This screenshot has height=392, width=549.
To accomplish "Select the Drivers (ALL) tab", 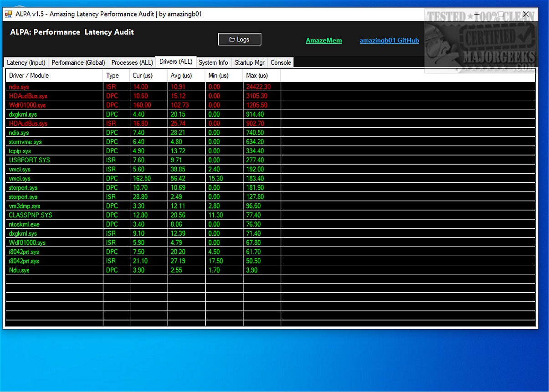I will click(x=176, y=62).
